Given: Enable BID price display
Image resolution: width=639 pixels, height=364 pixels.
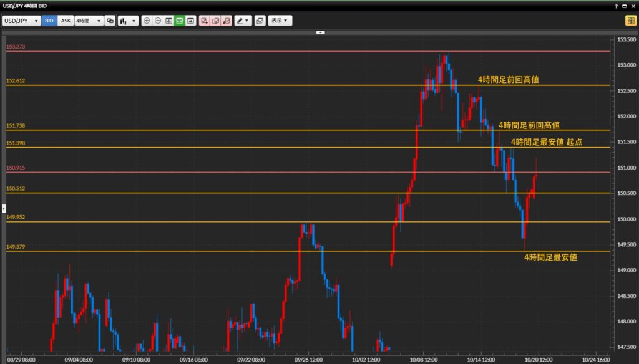Looking at the screenshot, I should 49,21.
